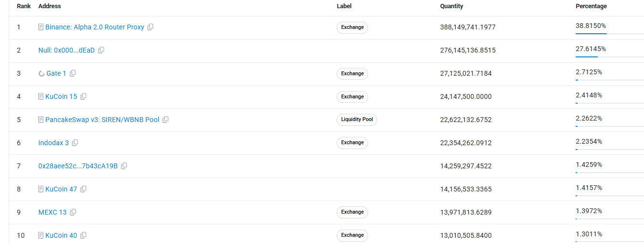The width and height of the screenshot is (644, 245).
Task: Copy the Indodax 3 address
Action: (x=75, y=143)
